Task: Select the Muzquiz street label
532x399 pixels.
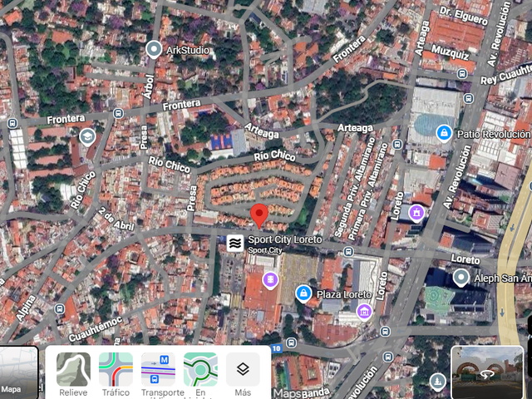Action: pyautogui.click(x=450, y=52)
